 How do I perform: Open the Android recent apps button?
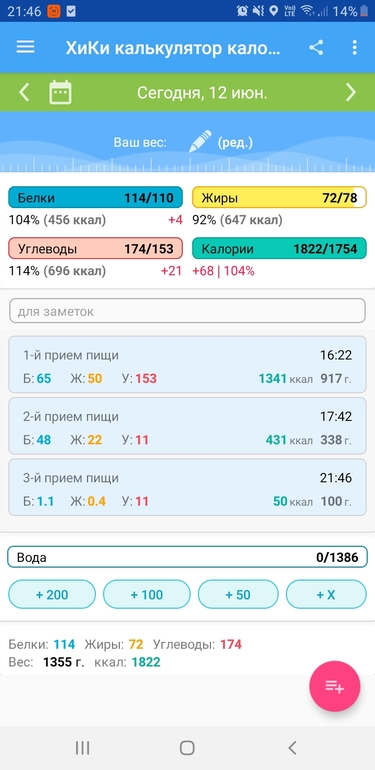pos(82,748)
